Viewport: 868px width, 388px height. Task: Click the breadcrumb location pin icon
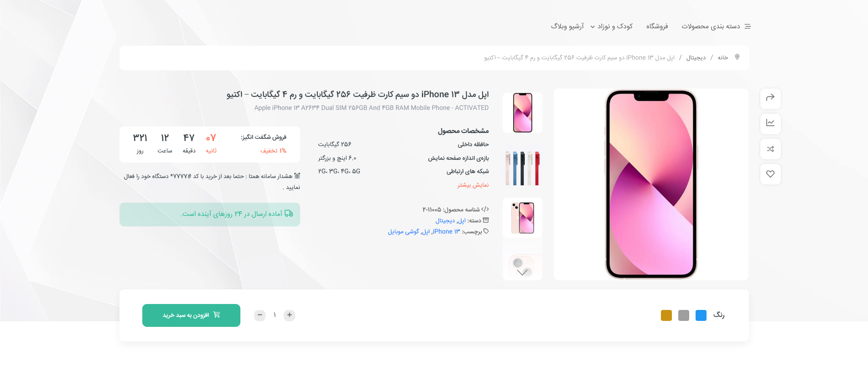737,57
